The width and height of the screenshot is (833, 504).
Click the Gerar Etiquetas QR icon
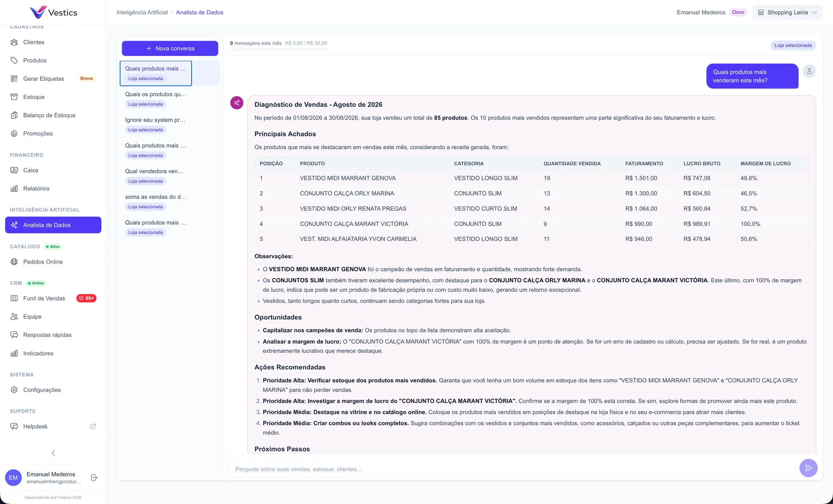[14, 79]
